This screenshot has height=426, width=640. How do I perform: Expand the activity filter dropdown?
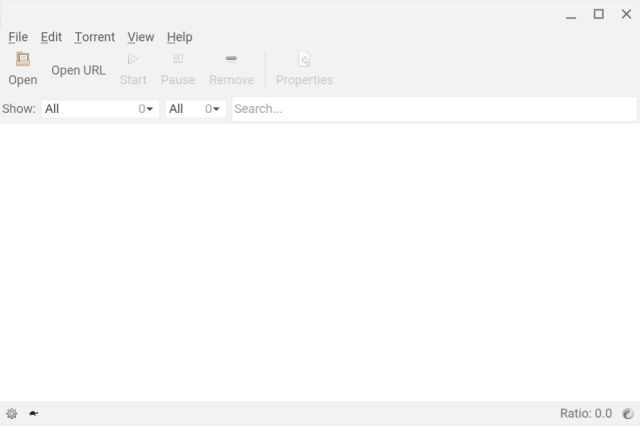tap(100, 109)
